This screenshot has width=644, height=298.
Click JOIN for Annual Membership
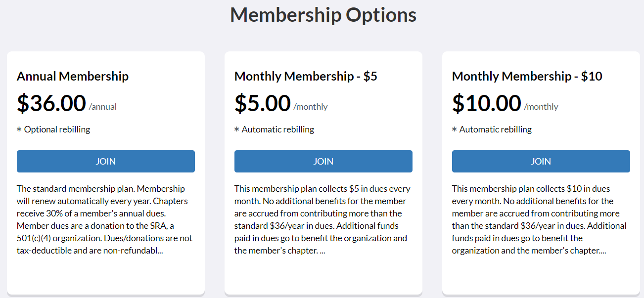click(x=106, y=162)
